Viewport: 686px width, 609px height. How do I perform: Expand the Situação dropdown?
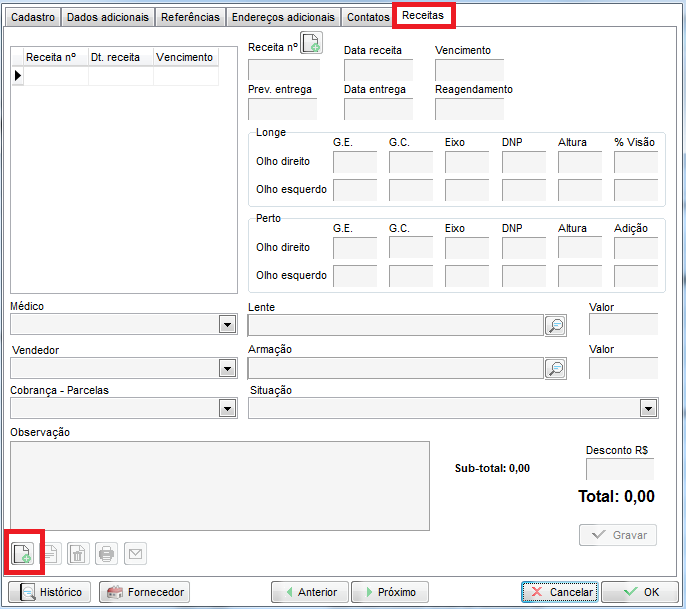click(x=648, y=408)
